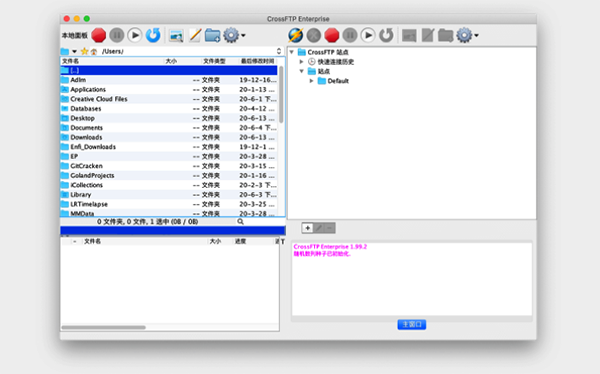Click the greyed image preview icon in remote toolbar
The width and height of the screenshot is (600, 374).
pyautogui.click(x=409, y=36)
